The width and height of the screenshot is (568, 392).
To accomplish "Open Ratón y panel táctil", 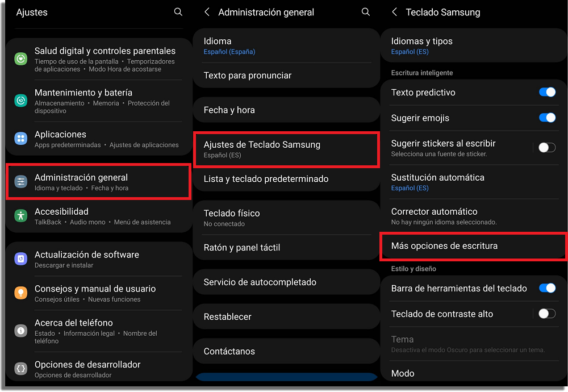I will [286, 248].
